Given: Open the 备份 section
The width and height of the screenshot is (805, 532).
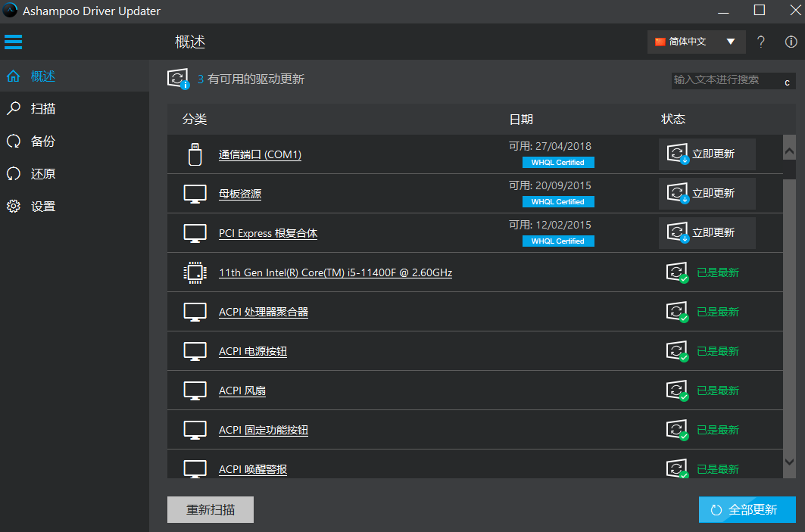Looking at the screenshot, I should tap(43, 142).
